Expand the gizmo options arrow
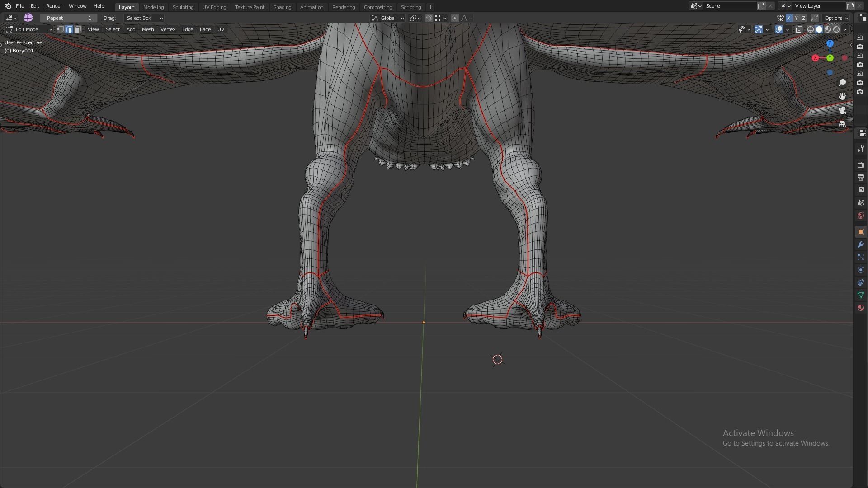Screen dimensions: 868x488 pos(767,29)
